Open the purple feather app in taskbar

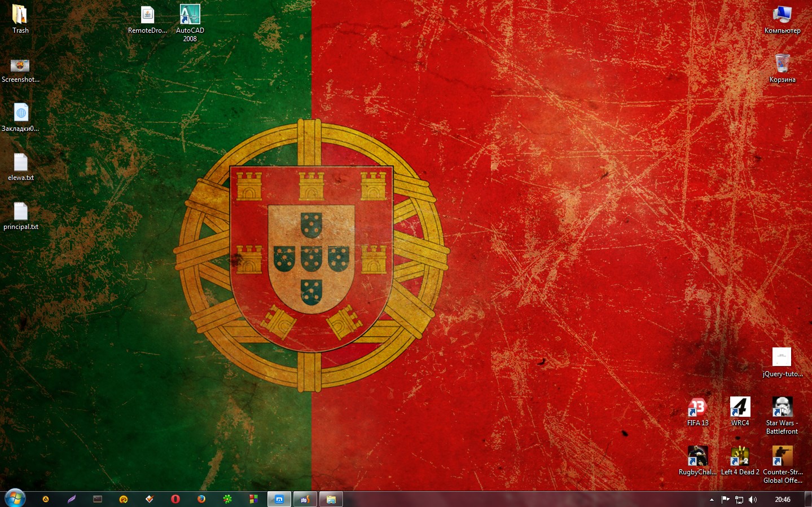(72, 499)
